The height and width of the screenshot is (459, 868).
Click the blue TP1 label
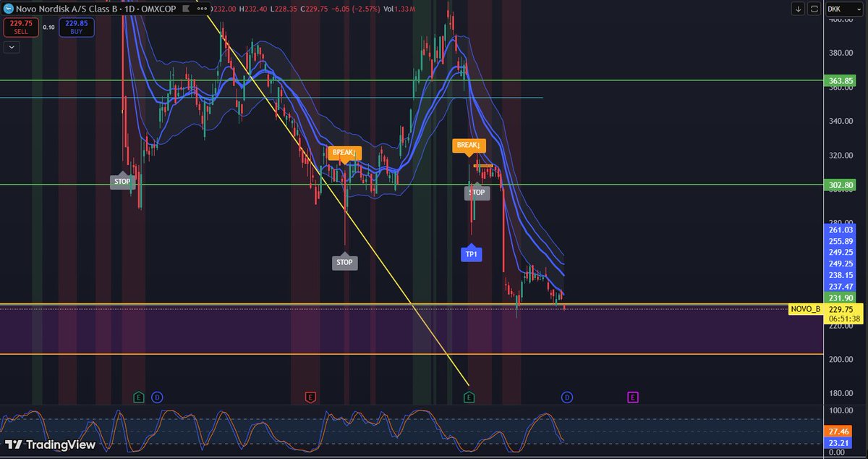coord(471,253)
